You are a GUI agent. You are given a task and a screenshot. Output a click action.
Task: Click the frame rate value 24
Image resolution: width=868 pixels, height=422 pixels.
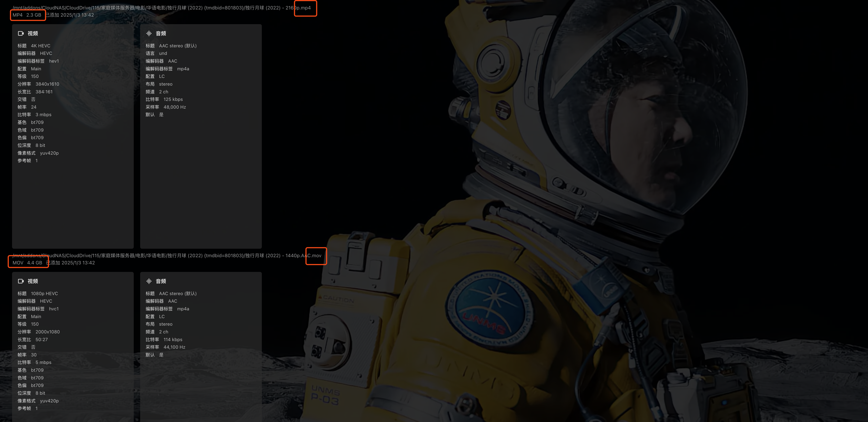34,107
